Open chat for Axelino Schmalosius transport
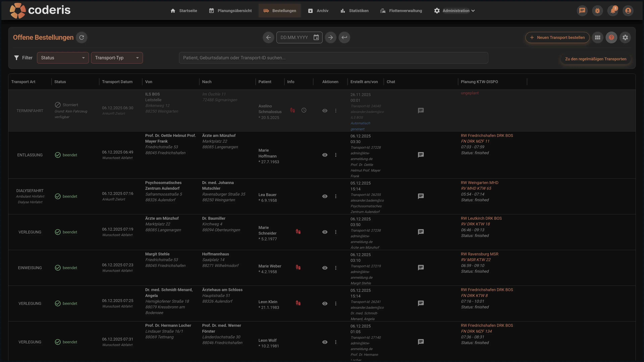This screenshot has height=362, width=644. [421, 110]
